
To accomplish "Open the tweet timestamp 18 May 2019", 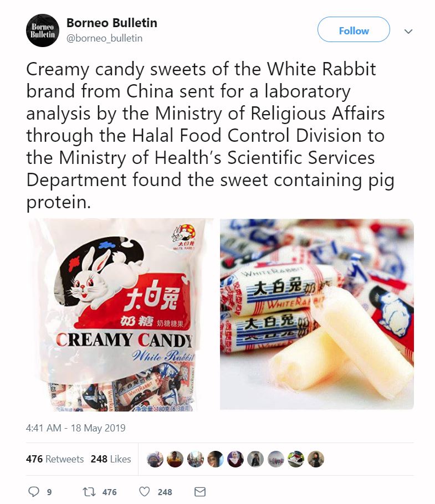I will point(75,428).
